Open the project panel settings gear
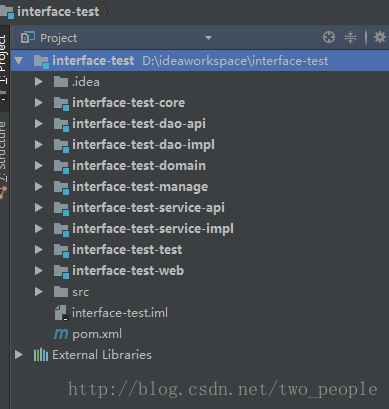Viewport: 389px width, 409px height. pos(380,37)
